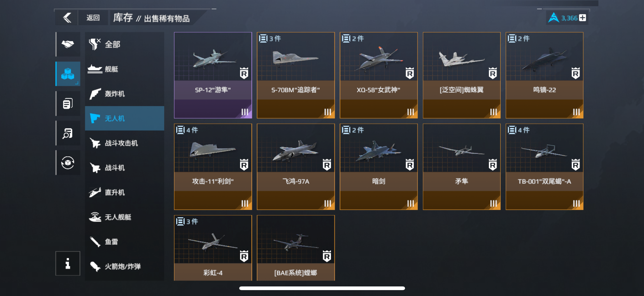This screenshot has height=296, width=644.
Task: Choose the 飞鸿-97A drone card
Action: (296, 167)
